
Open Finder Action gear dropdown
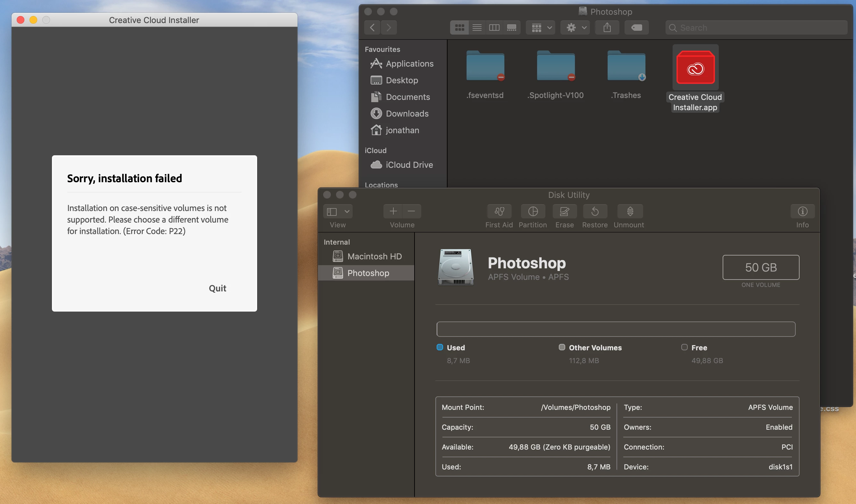tap(575, 28)
